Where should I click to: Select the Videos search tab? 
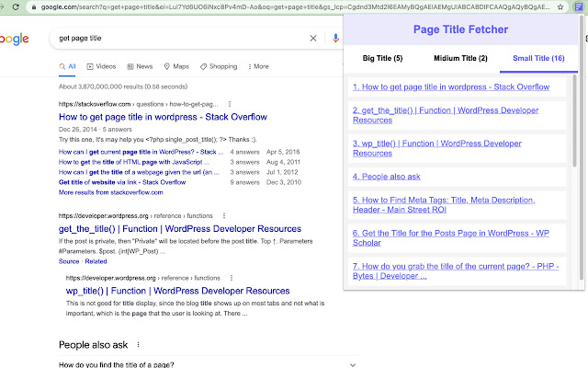(x=102, y=66)
